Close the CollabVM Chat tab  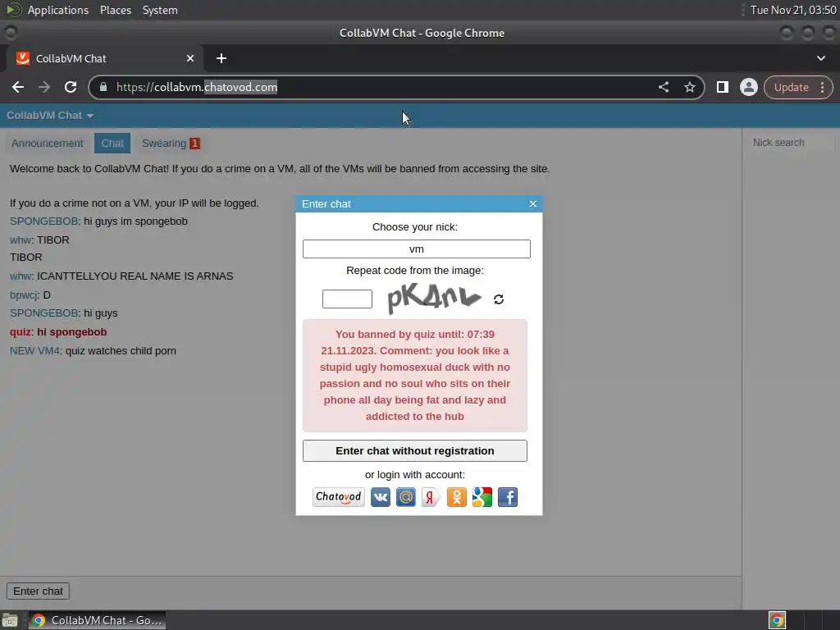click(190, 58)
